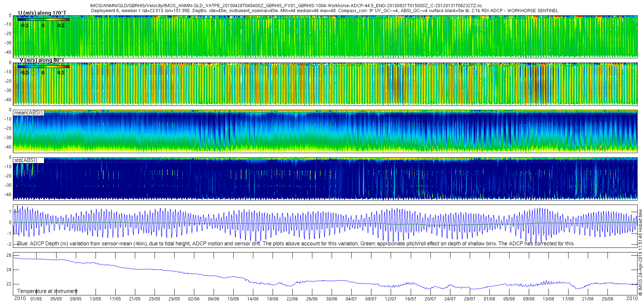The height and width of the screenshot is (304, 644).
Task: Pick the 04/07 date tick
Action: click(x=351, y=299)
